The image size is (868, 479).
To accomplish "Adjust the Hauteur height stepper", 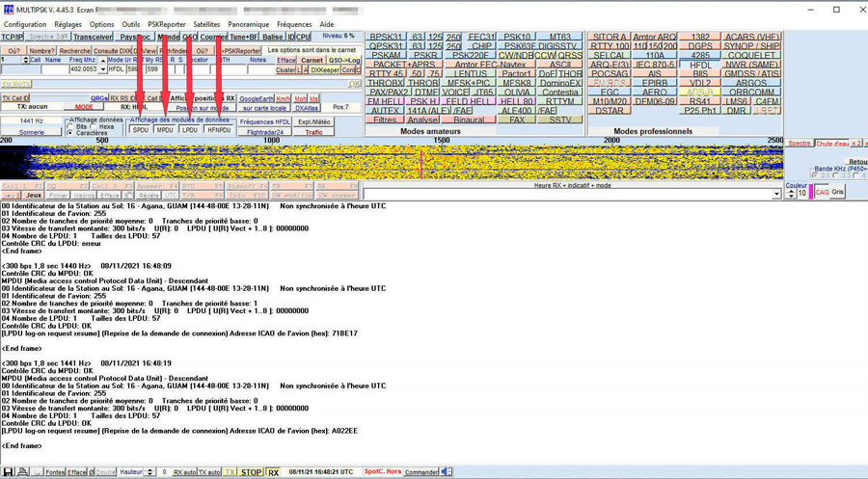I will [x=149, y=472].
